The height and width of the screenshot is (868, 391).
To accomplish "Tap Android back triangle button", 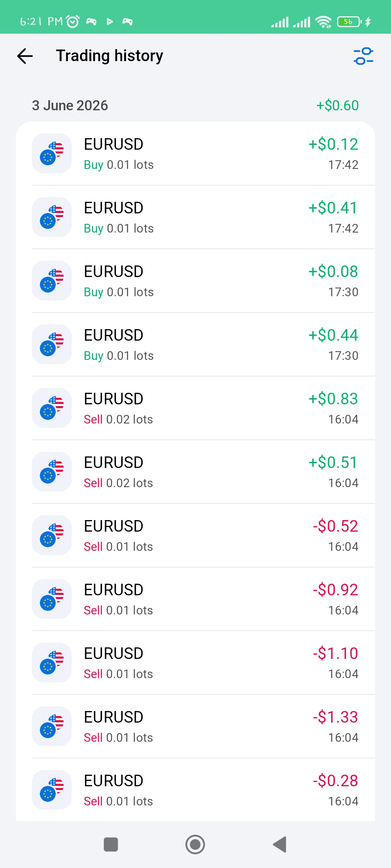I will [280, 844].
